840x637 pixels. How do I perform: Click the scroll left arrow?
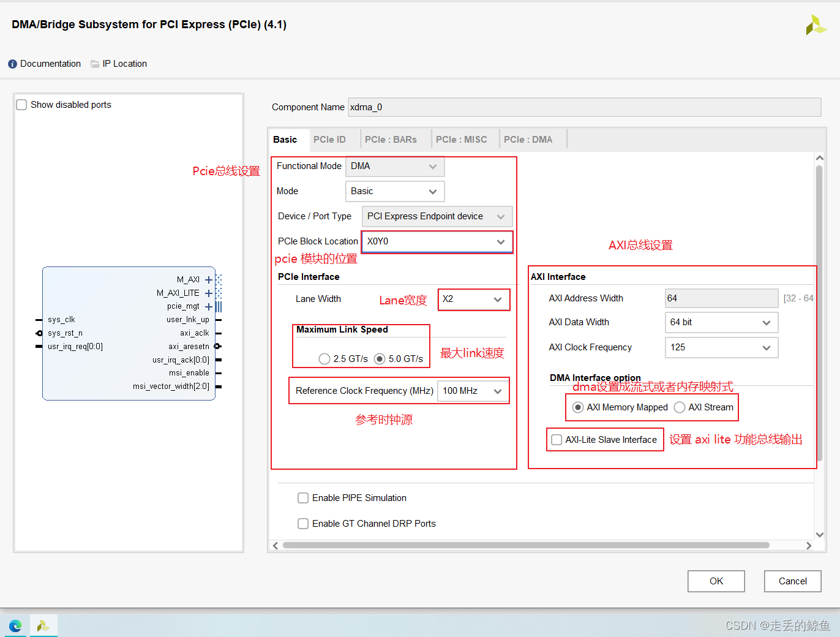coord(276,546)
